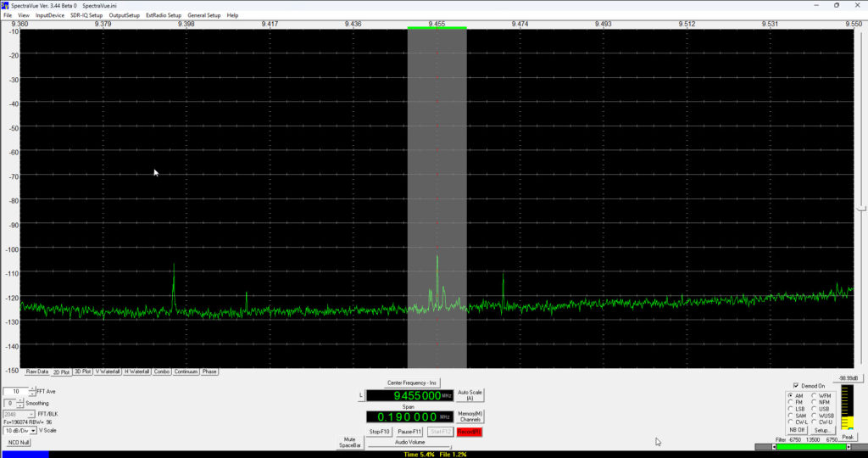Open Memory(M) Channels

point(470,416)
